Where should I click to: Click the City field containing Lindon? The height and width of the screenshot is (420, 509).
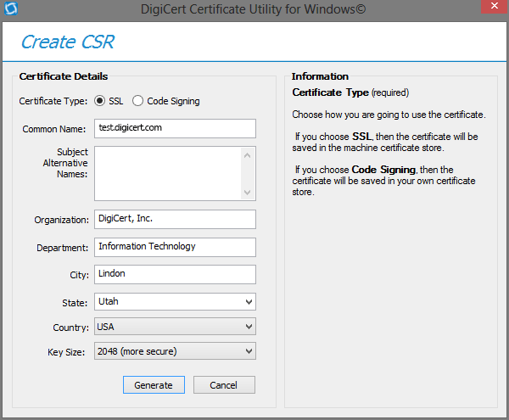point(175,274)
